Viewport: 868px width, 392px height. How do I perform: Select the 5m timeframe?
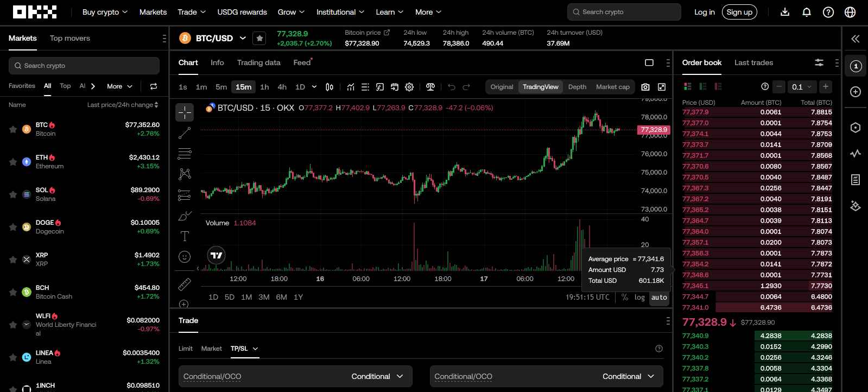221,87
